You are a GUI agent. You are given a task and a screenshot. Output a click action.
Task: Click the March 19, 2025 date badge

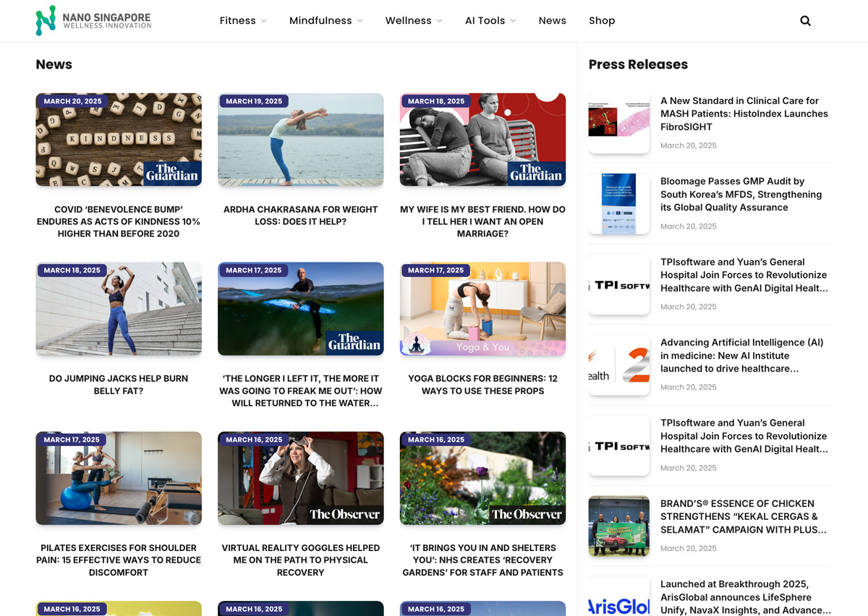(x=254, y=101)
